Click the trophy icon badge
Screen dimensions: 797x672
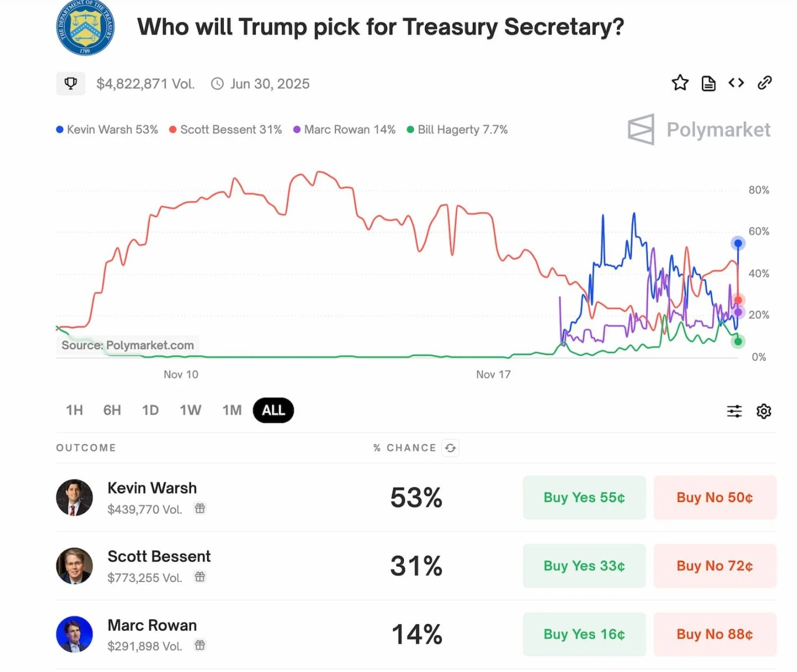tap(71, 84)
